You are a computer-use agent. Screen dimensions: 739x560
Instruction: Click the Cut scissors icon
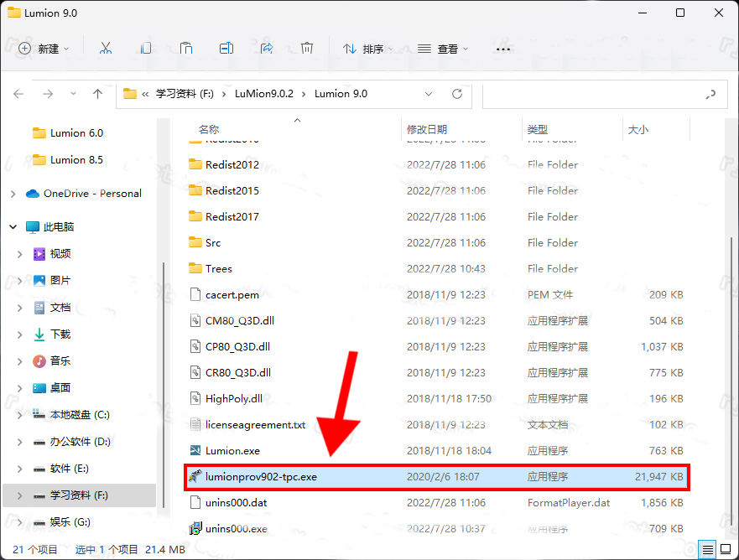(x=106, y=48)
